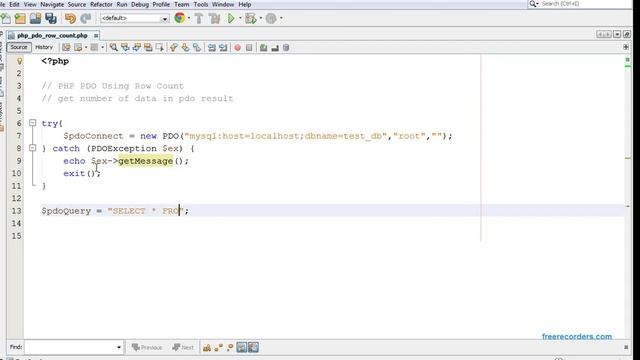Screen dimensions: 640x360
Task: Click the Find Selection magnifier icon
Action: pos(113,48)
